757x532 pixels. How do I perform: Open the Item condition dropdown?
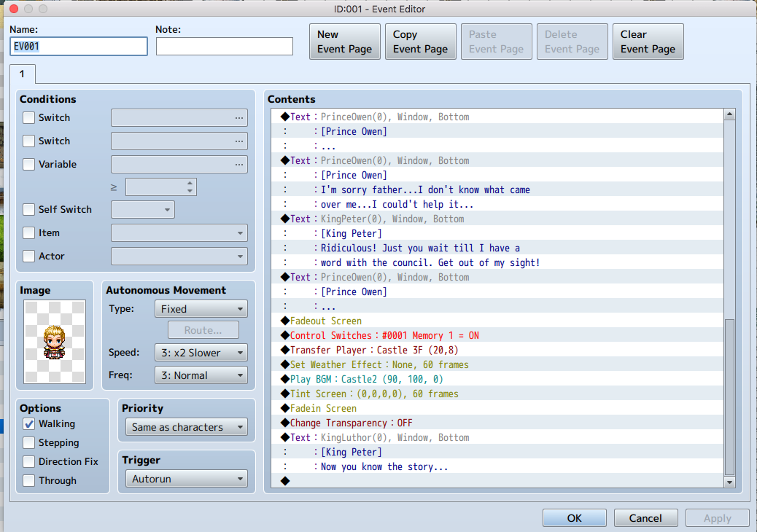tap(179, 233)
